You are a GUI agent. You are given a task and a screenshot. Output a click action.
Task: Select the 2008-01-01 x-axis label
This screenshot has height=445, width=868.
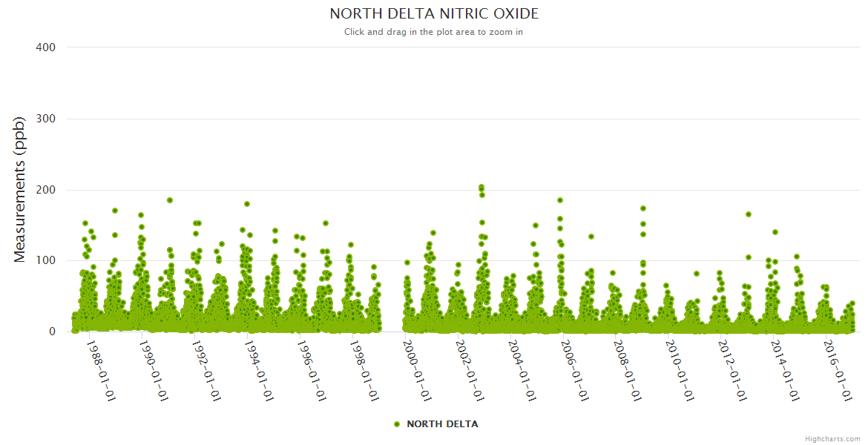[x=628, y=371]
